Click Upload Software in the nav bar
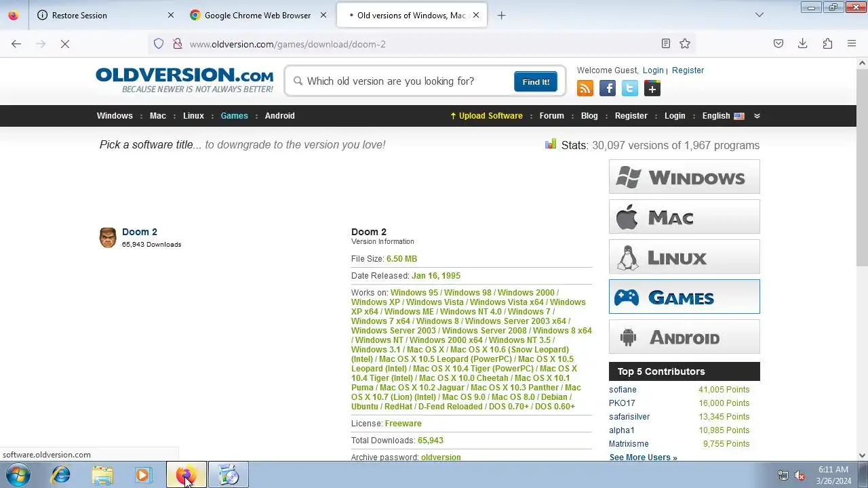Image resolution: width=868 pixels, height=488 pixels. click(x=487, y=116)
